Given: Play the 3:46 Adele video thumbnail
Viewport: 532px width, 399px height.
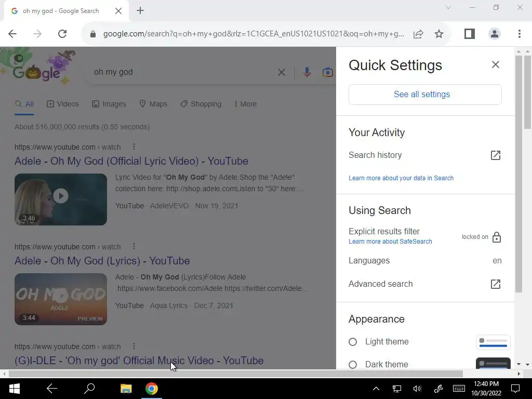Looking at the screenshot, I should [x=61, y=199].
